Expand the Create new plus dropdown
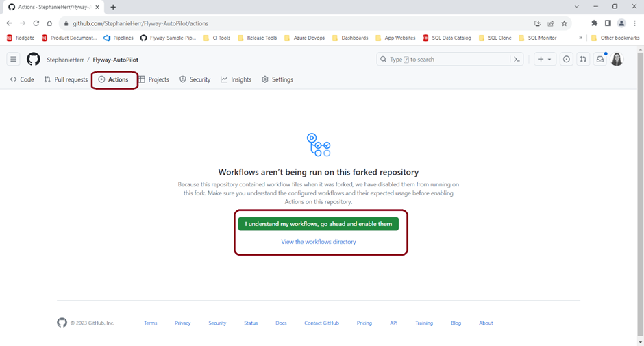 click(x=545, y=60)
